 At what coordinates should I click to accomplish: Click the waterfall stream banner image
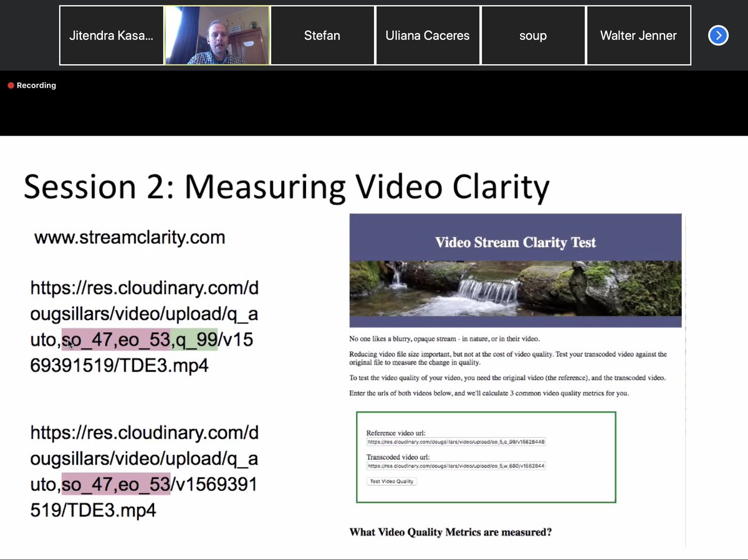point(515,288)
